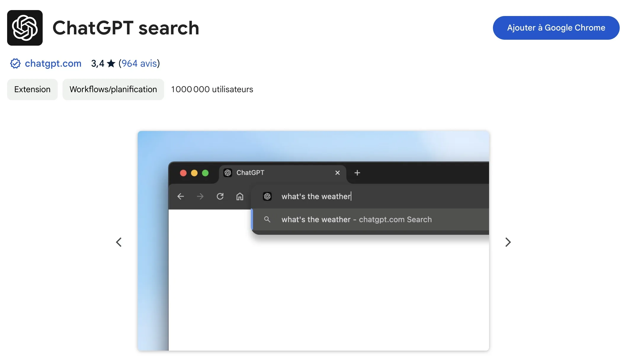Viewport: 644px width, 361px height.
Task: Click the reload icon in browser preview
Action: [x=220, y=197]
